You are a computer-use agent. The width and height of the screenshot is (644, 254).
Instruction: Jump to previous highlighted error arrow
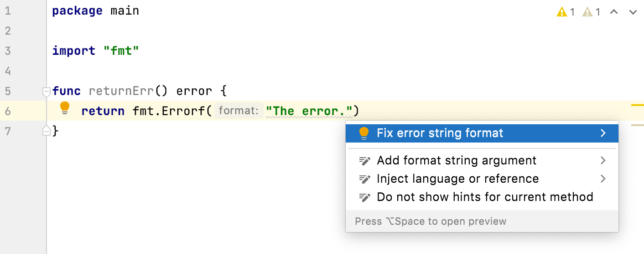[614, 12]
